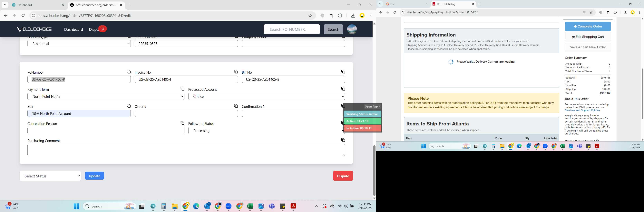Copy the Purchasing Comment text
Image resolution: width=644 pixels, height=212 pixels.
pos(343,140)
